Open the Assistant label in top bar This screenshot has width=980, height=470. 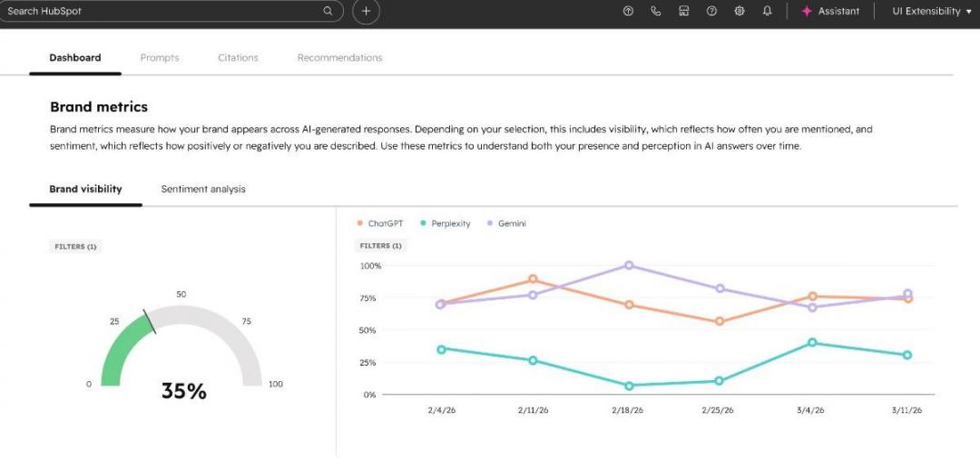coord(838,11)
